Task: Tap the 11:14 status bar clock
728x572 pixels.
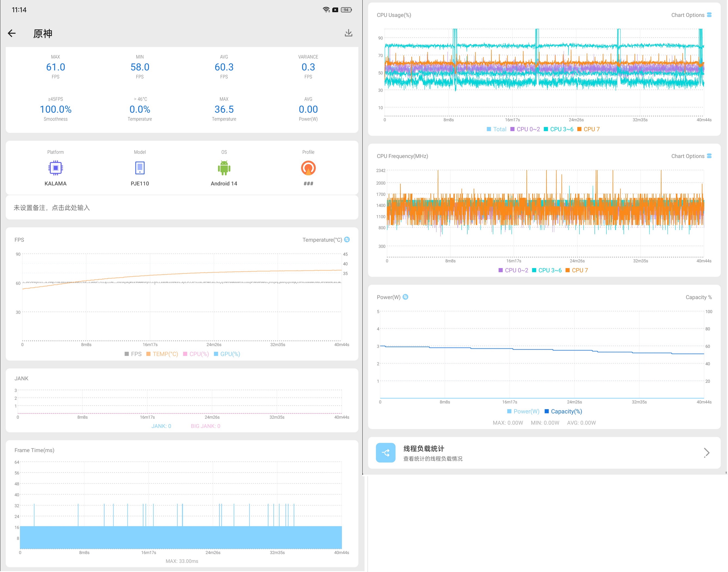Action: click(19, 10)
